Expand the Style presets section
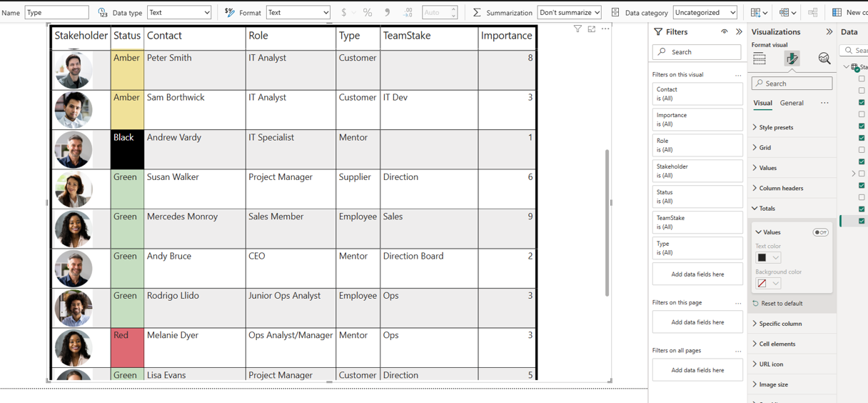Image resolution: width=868 pixels, height=403 pixels. coord(792,127)
